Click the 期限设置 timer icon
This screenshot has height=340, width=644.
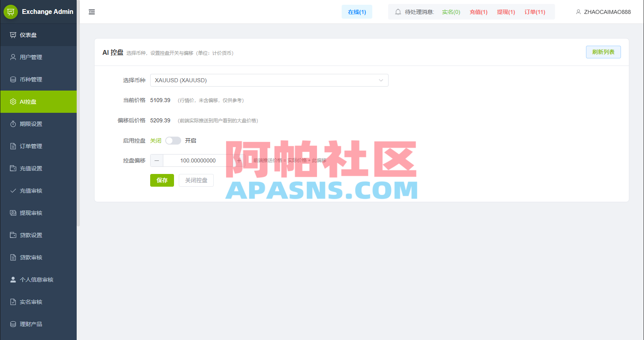[x=13, y=124]
